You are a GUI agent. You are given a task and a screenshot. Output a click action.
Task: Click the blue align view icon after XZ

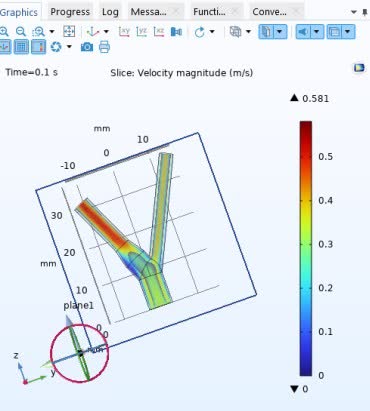click(x=176, y=32)
